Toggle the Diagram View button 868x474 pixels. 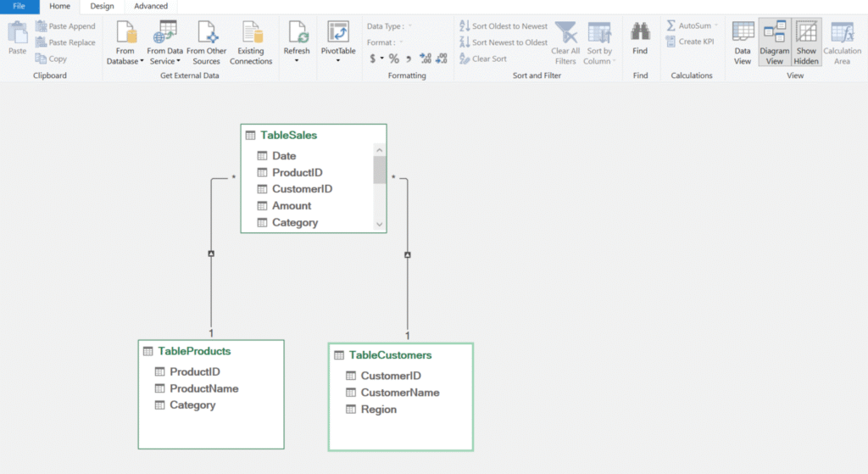[x=775, y=42]
